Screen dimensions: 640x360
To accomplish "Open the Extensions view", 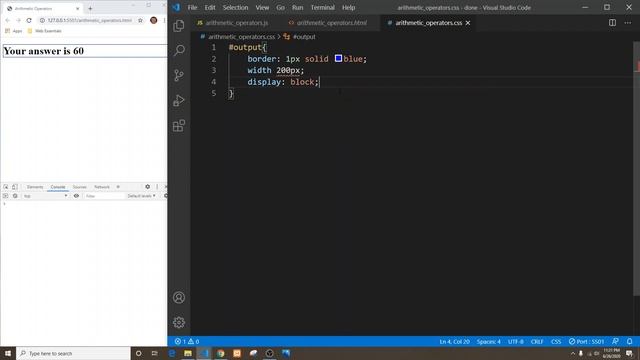I will tap(179, 126).
